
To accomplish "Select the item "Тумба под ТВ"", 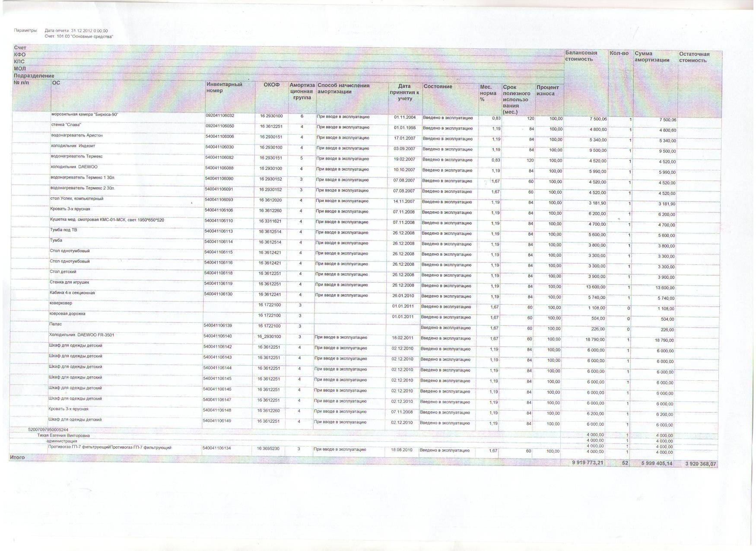I will pos(64,230).
